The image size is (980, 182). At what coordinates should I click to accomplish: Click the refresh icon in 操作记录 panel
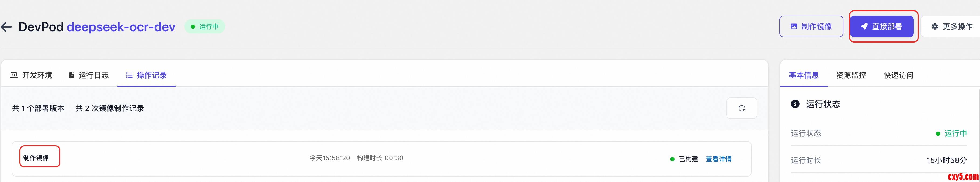(x=742, y=108)
